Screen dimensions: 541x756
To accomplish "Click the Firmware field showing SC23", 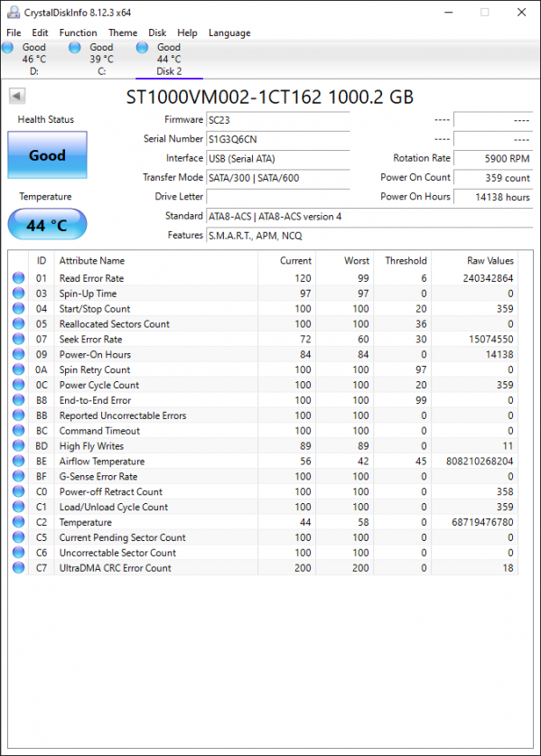I will click(278, 120).
